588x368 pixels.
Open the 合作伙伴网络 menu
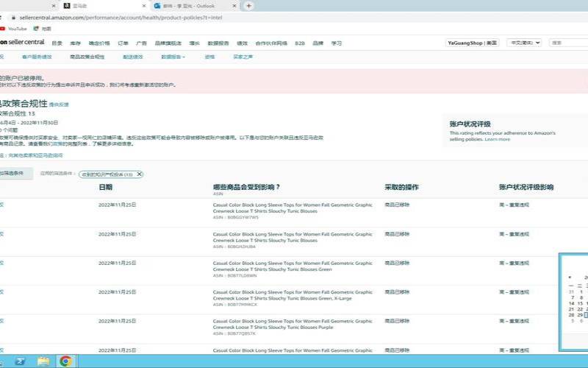point(271,43)
